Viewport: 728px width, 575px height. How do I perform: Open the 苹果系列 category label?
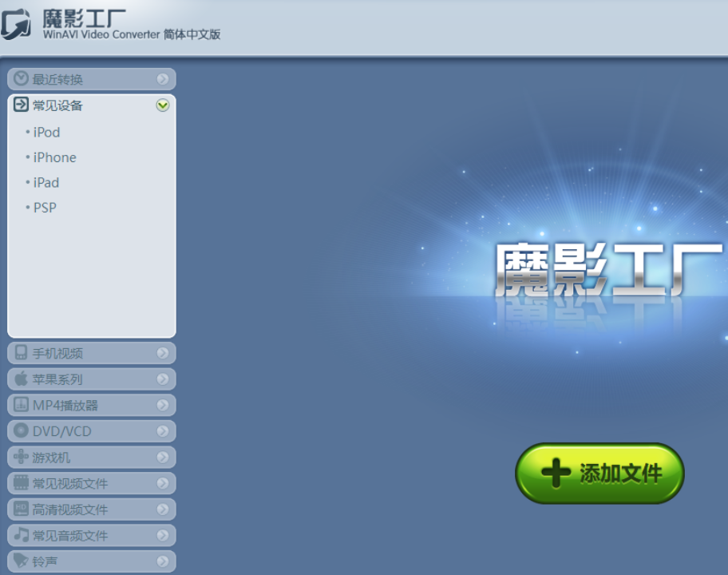(57, 379)
